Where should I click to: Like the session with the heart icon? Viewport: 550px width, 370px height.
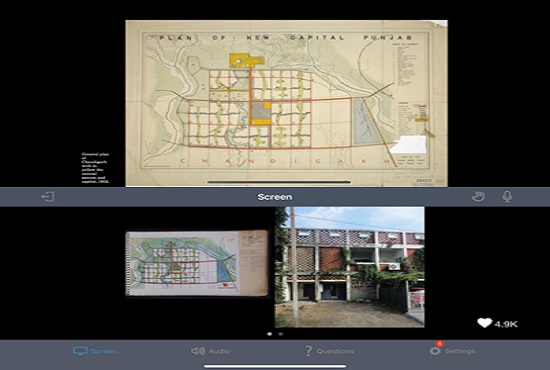point(485,323)
